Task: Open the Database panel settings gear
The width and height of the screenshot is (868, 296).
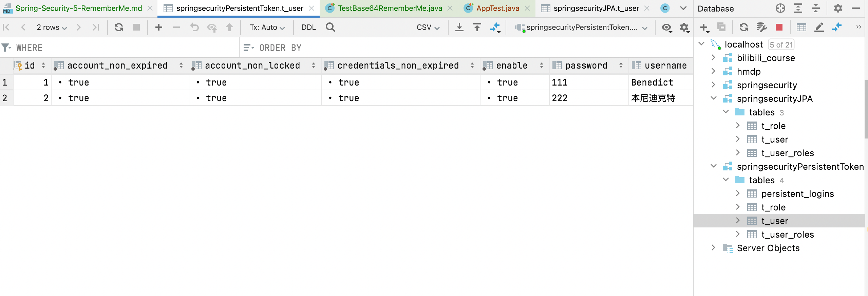Action: click(838, 8)
